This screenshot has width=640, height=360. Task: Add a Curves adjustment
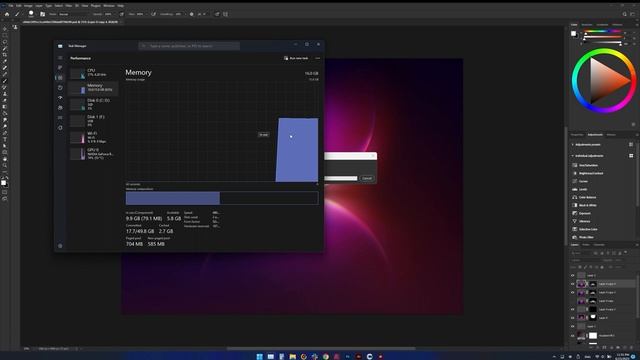pos(580,181)
